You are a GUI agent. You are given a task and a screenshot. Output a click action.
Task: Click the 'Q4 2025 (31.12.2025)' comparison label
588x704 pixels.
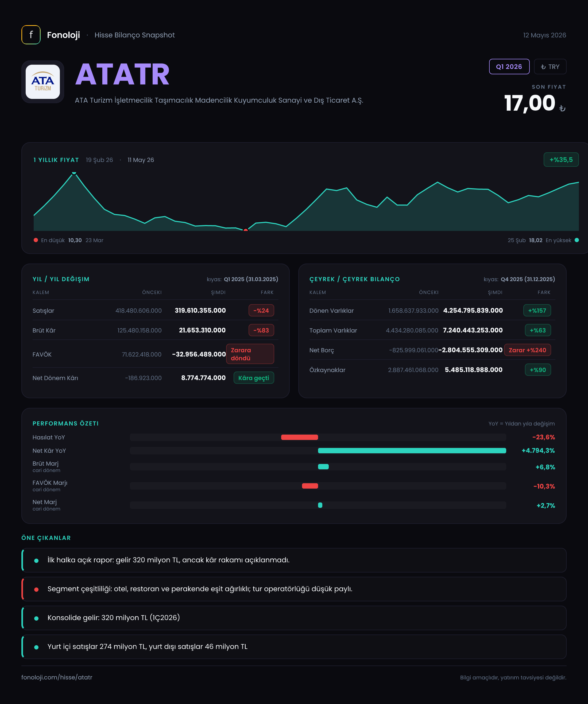click(x=528, y=279)
